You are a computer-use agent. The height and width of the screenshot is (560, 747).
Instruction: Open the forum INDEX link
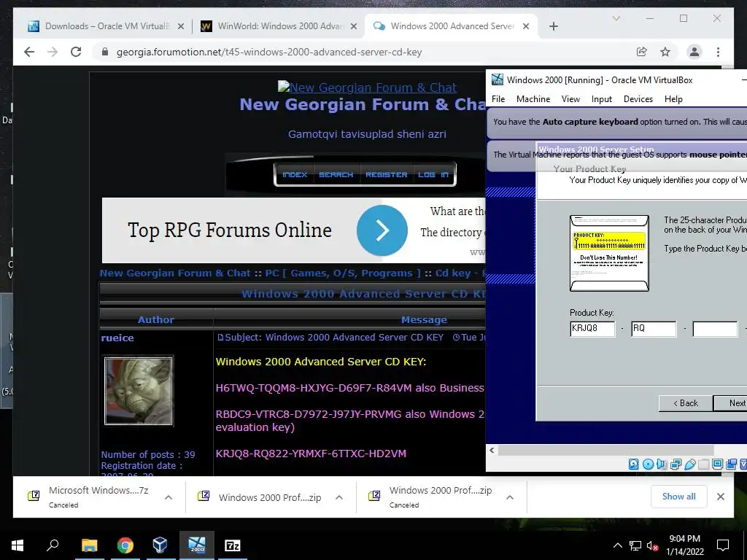[295, 175]
